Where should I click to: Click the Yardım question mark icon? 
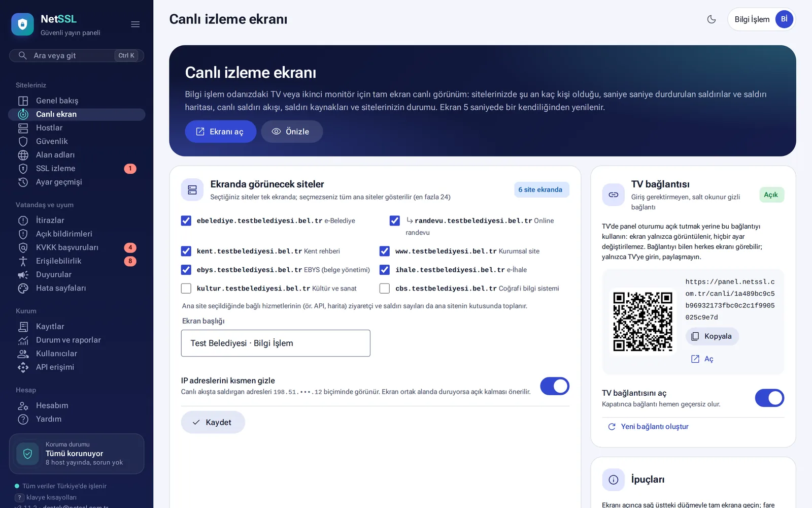[23, 419]
